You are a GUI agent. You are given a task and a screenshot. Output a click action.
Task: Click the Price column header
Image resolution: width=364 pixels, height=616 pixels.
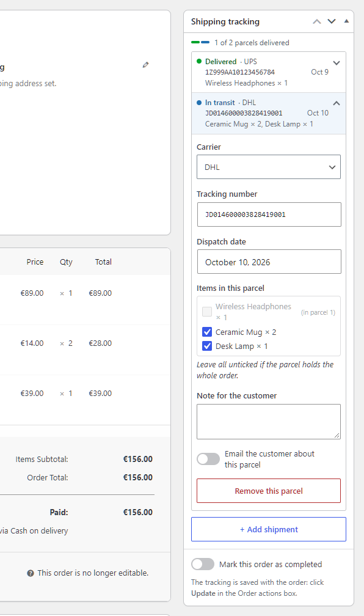[35, 262]
